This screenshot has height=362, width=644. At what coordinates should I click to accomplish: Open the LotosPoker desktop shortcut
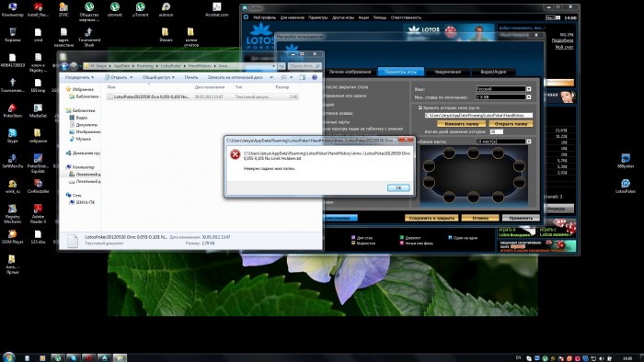(626, 187)
